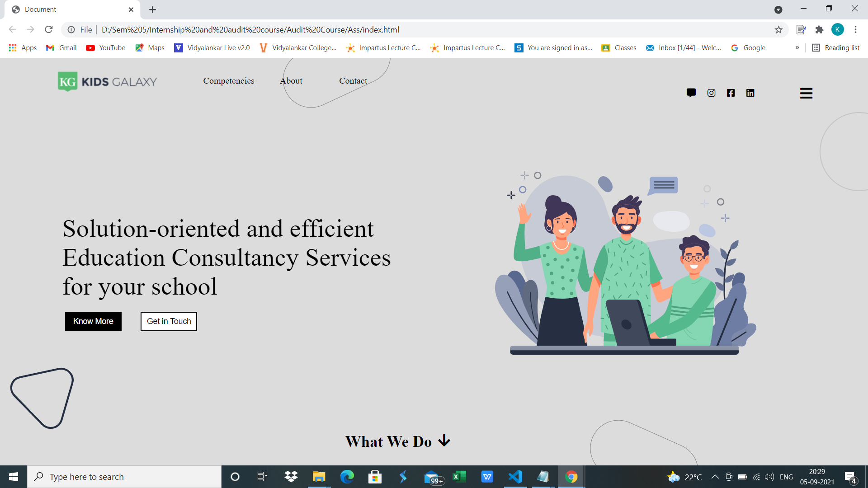Expand hidden system tray icons
Viewport: 868px width, 488px height.
pos(715,476)
